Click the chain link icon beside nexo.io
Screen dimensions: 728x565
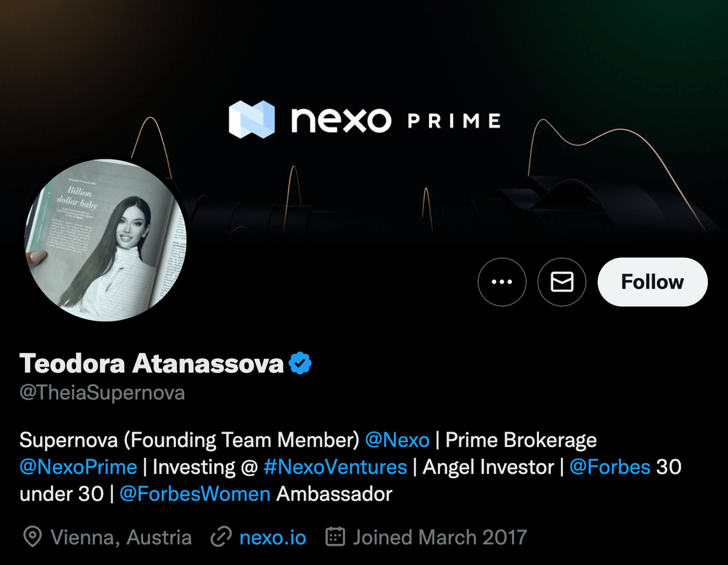(x=221, y=537)
